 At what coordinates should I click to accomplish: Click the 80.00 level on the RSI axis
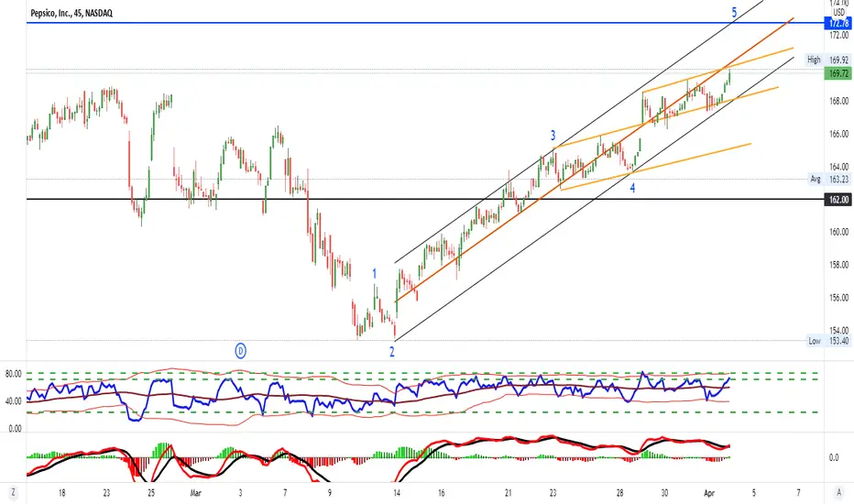click(x=14, y=374)
